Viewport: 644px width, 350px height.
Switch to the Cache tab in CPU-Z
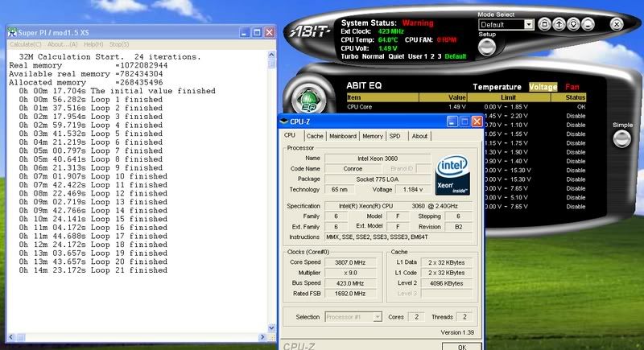click(x=315, y=136)
